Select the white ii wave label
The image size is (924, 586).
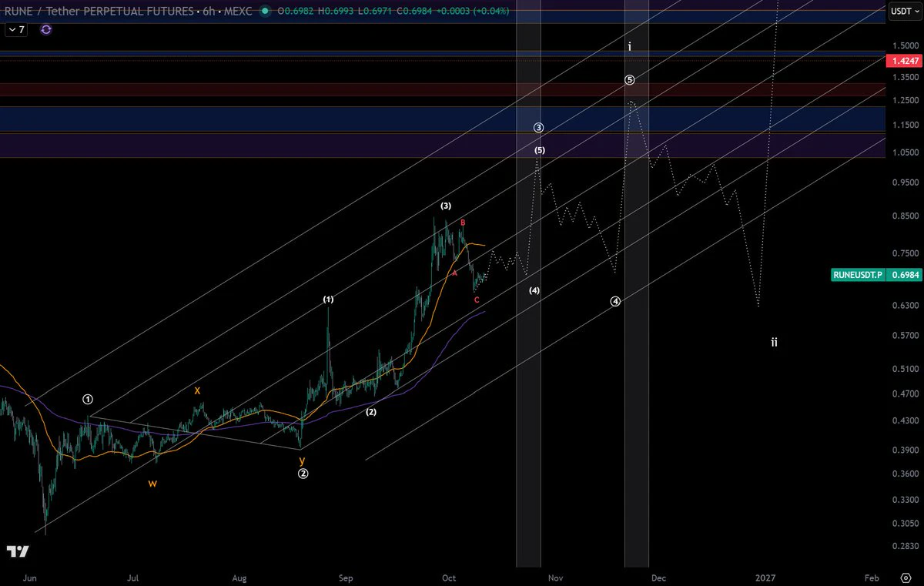[775, 342]
